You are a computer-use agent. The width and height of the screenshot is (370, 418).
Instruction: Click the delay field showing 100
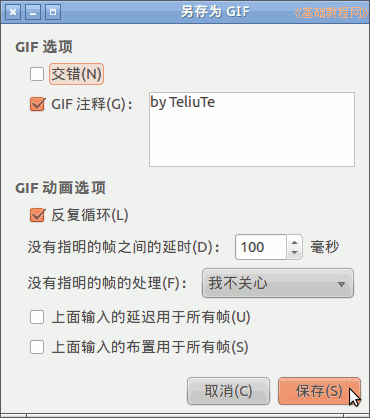pyautogui.click(x=261, y=247)
